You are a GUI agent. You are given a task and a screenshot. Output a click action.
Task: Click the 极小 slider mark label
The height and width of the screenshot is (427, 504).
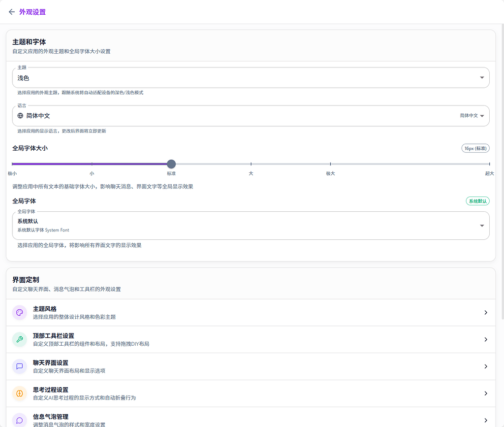coord(12,174)
